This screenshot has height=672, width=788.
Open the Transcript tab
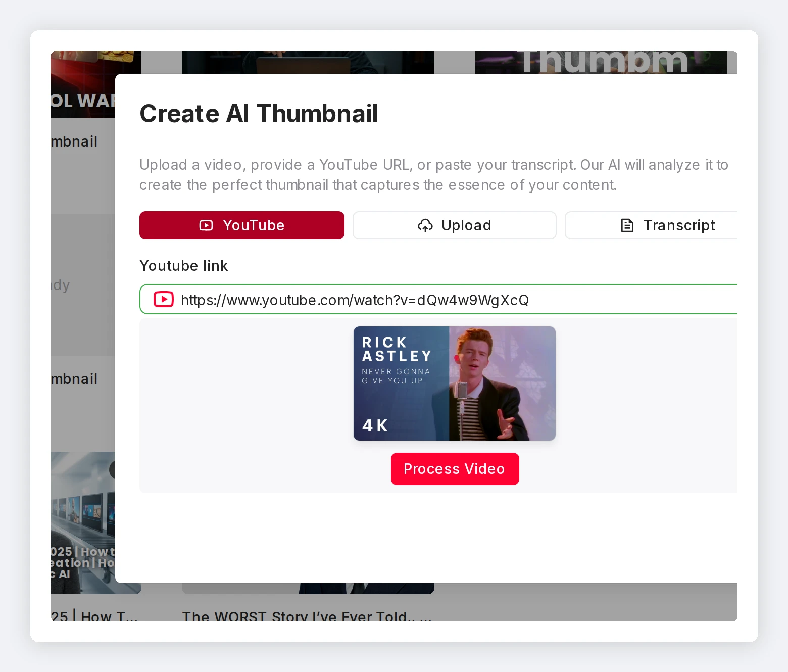[x=651, y=225]
